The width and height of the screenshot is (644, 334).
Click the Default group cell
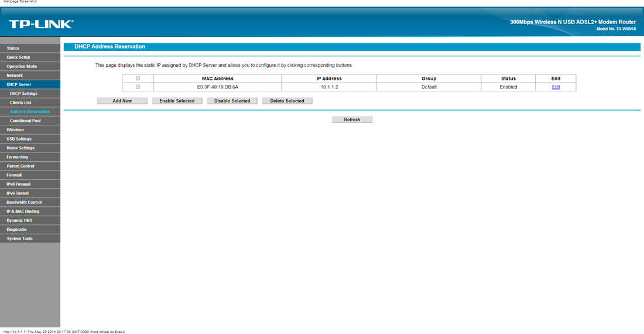[x=429, y=87]
